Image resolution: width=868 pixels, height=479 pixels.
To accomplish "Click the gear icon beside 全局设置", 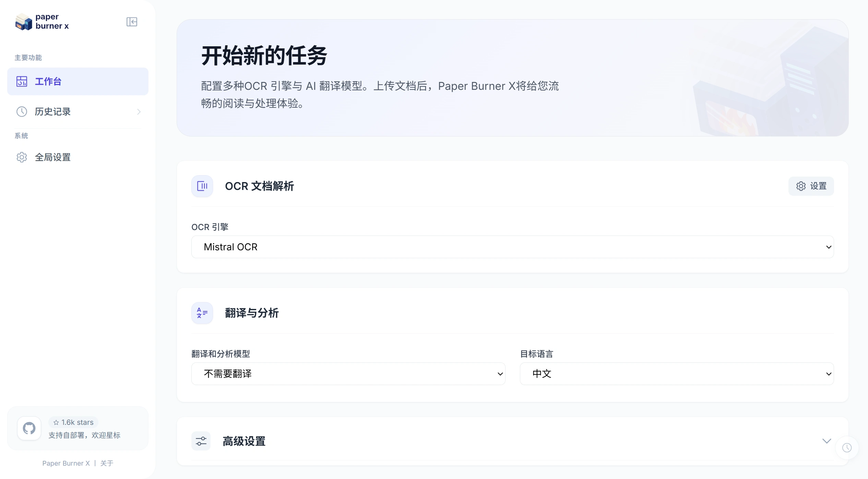I will click(x=22, y=157).
